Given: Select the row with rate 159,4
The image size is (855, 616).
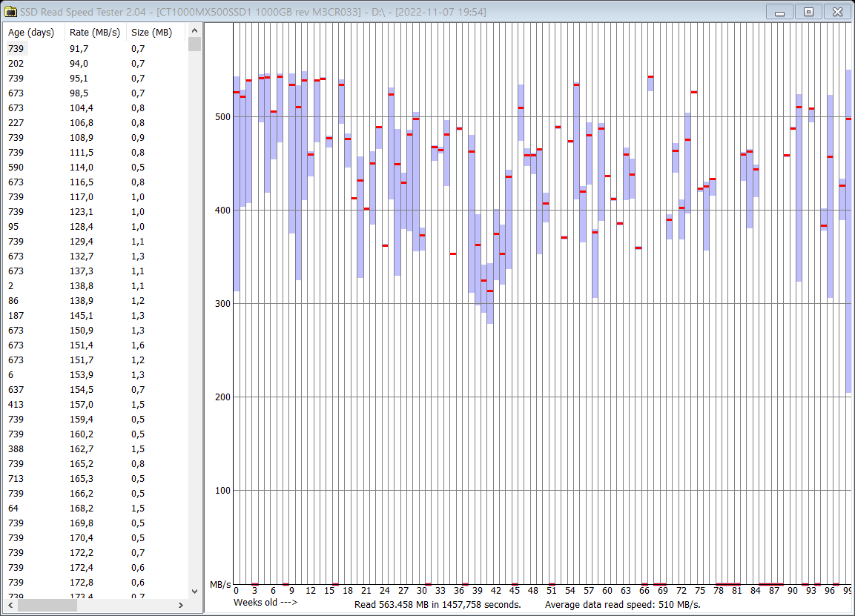Looking at the screenshot, I should (x=96, y=420).
